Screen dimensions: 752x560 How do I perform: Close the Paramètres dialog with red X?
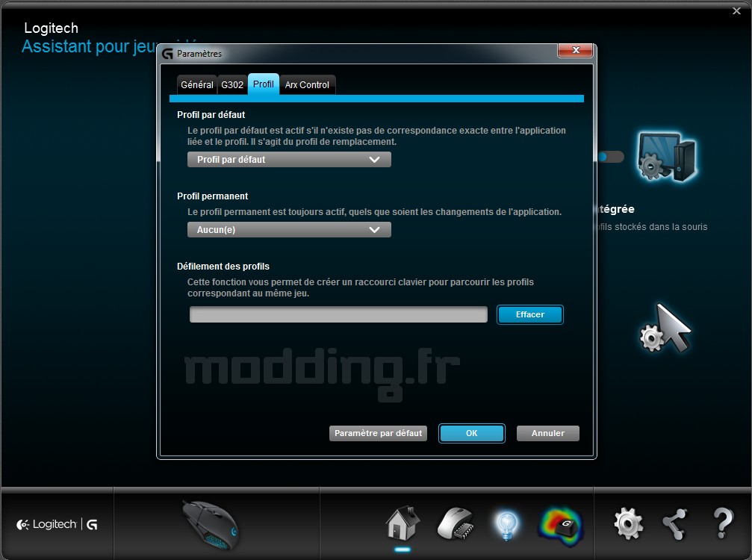[x=576, y=50]
